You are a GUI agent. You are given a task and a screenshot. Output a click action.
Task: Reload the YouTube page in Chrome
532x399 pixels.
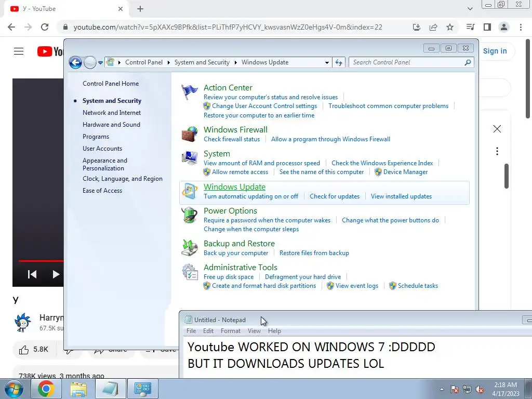click(x=45, y=27)
